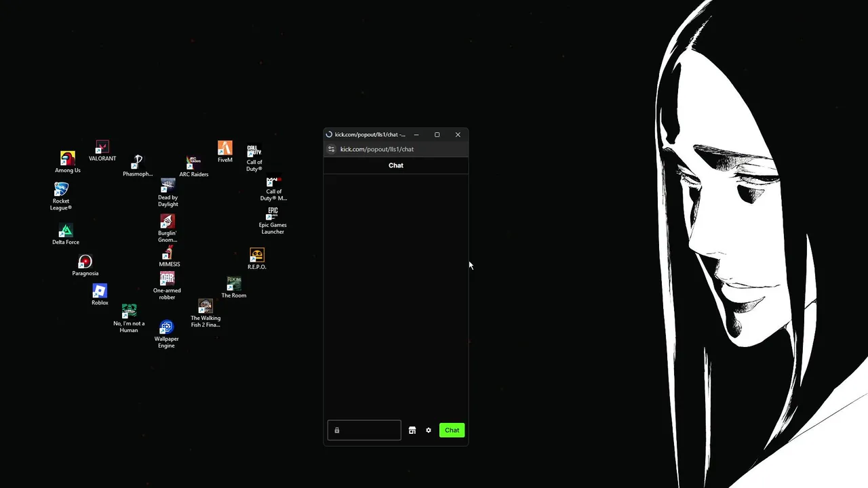Click the Chat header in popout window
Image resolution: width=868 pixels, height=488 pixels.
pos(396,165)
